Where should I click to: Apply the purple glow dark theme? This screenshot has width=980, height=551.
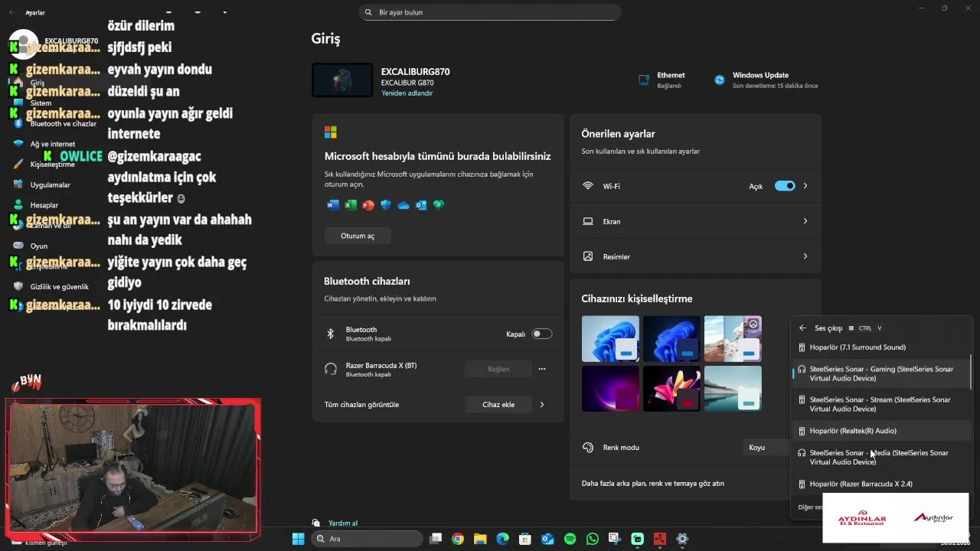point(610,389)
